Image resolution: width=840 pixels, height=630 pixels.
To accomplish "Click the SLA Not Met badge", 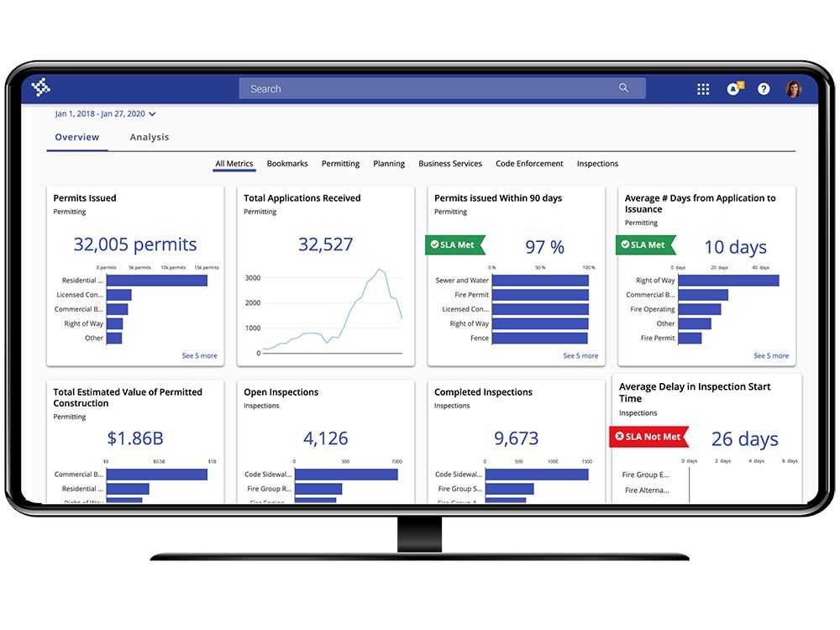I will (648, 437).
